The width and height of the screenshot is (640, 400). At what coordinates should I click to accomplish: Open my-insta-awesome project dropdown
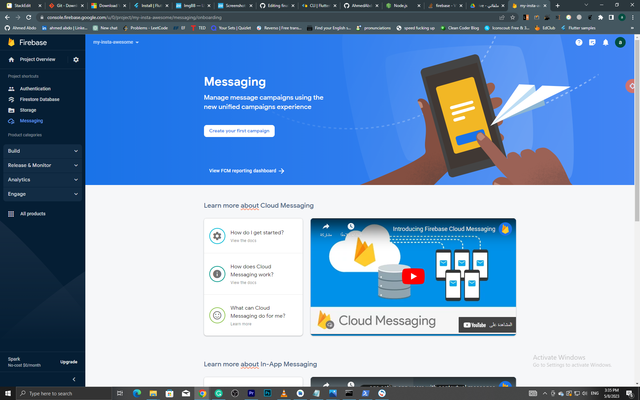point(116,42)
